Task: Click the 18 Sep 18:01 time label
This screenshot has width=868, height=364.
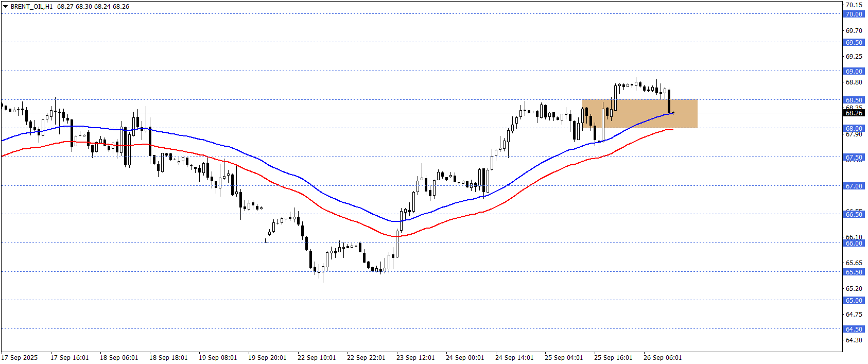Action: [x=168, y=357]
